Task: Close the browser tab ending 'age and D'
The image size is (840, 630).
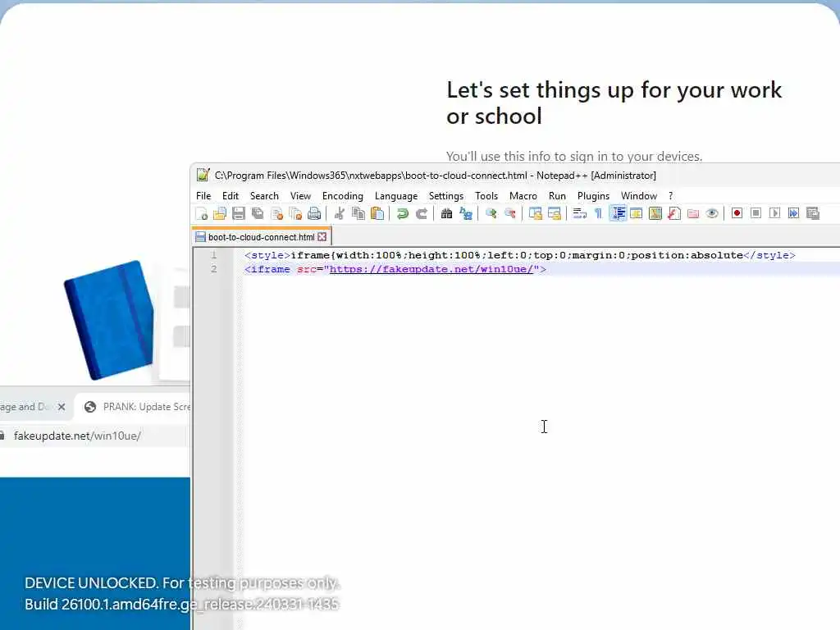Action: click(x=62, y=407)
